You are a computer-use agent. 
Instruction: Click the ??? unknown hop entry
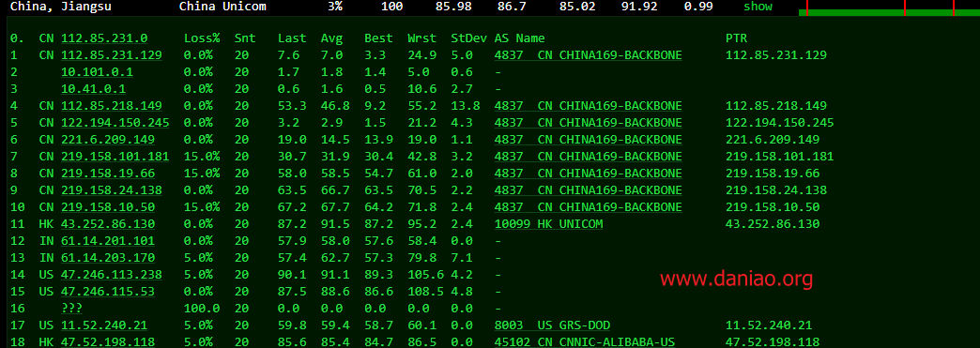pyautogui.click(x=72, y=308)
